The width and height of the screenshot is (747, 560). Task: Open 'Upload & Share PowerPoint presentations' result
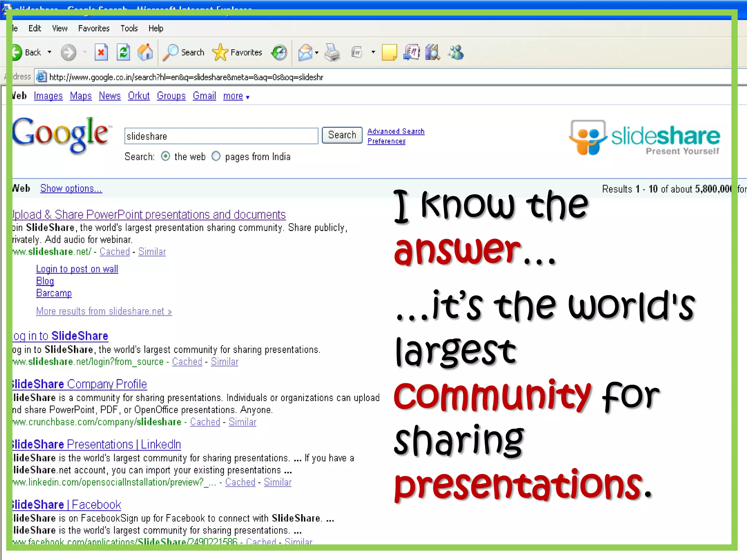click(x=149, y=214)
